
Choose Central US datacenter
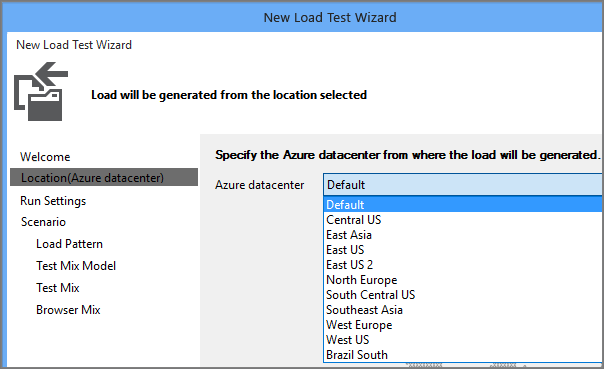463,220
